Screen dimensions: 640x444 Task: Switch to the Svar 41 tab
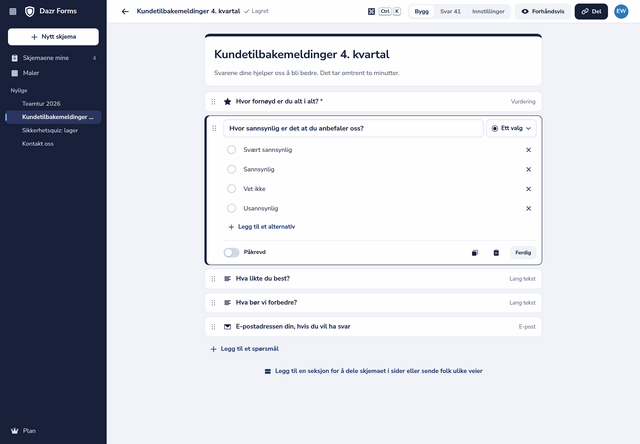point(450,11)
